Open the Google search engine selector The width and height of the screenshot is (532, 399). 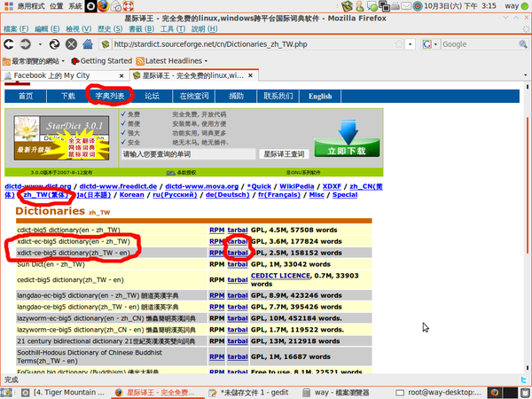[x=430, y=44]
